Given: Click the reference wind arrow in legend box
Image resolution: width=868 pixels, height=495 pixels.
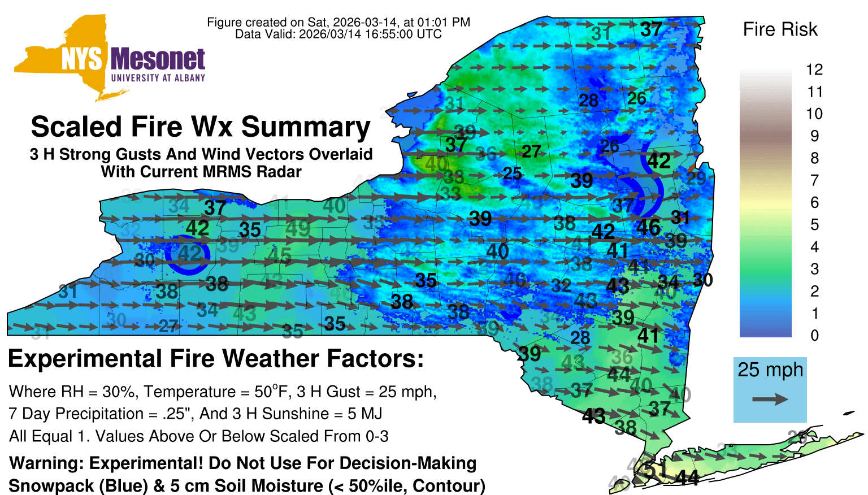Looking at the screenshot, I should coord(770,400).
